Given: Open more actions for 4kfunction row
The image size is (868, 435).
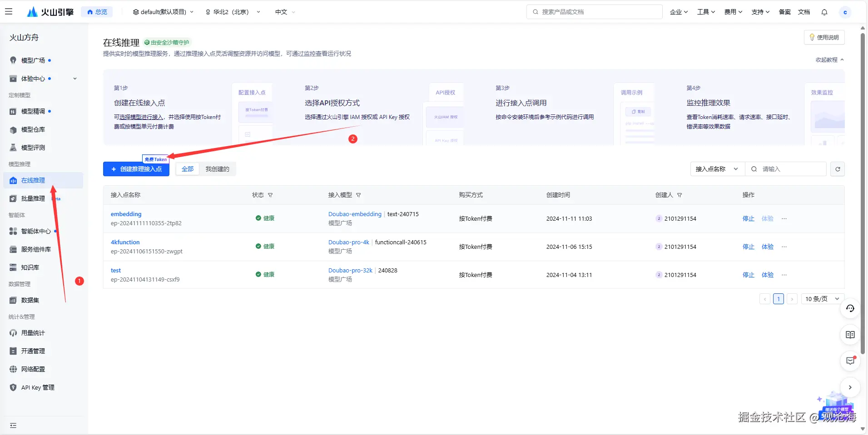Looking at the screenshot, I should pyautogui.click(x=784, y=247).
